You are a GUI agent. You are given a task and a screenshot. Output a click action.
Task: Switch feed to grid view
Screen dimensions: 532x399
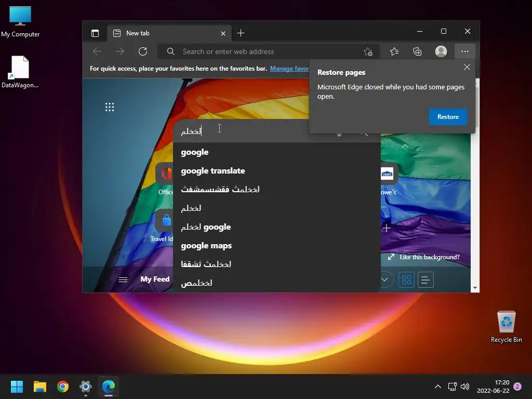tap(406, 280)
